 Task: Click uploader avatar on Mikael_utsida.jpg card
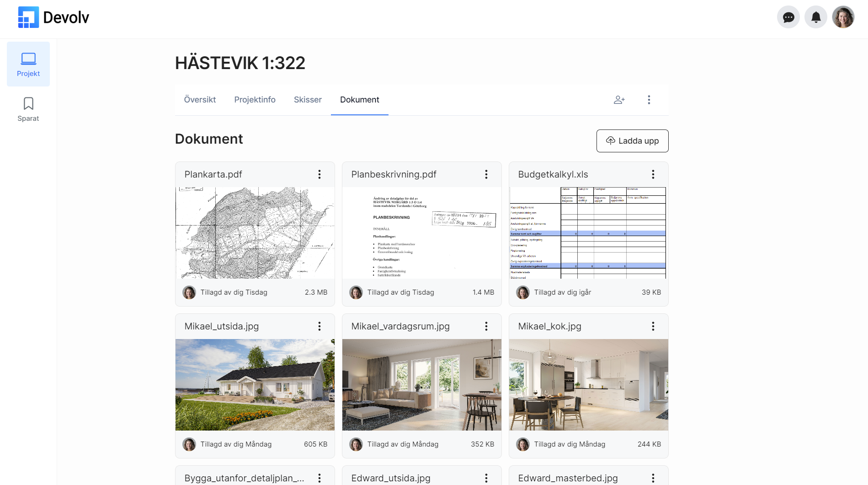point(189,444)
